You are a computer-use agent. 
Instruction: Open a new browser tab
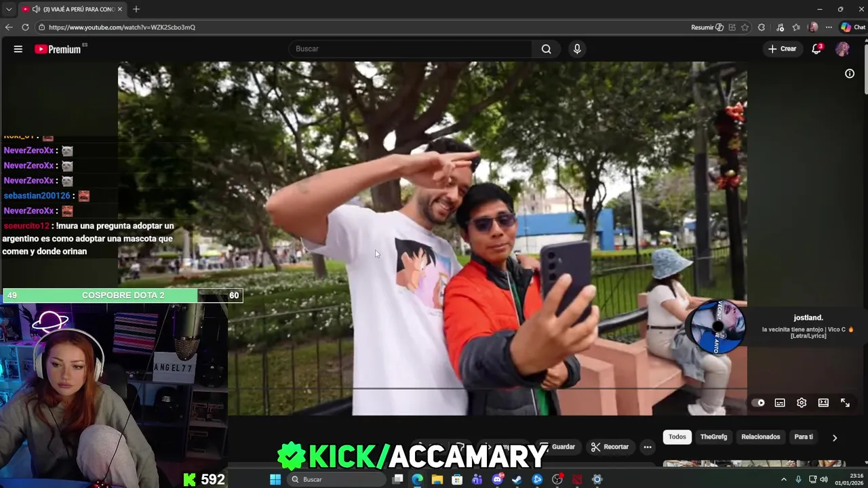(x=136, y=9)
